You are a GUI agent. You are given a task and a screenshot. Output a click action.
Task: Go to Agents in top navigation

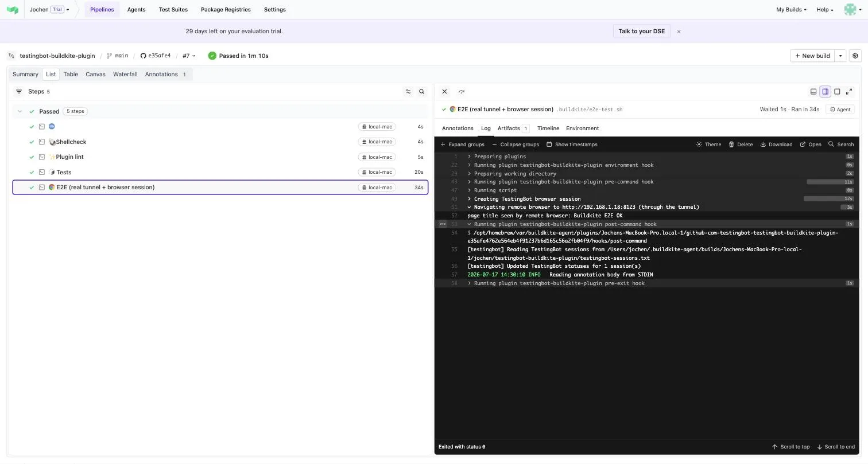pos(136,10)
